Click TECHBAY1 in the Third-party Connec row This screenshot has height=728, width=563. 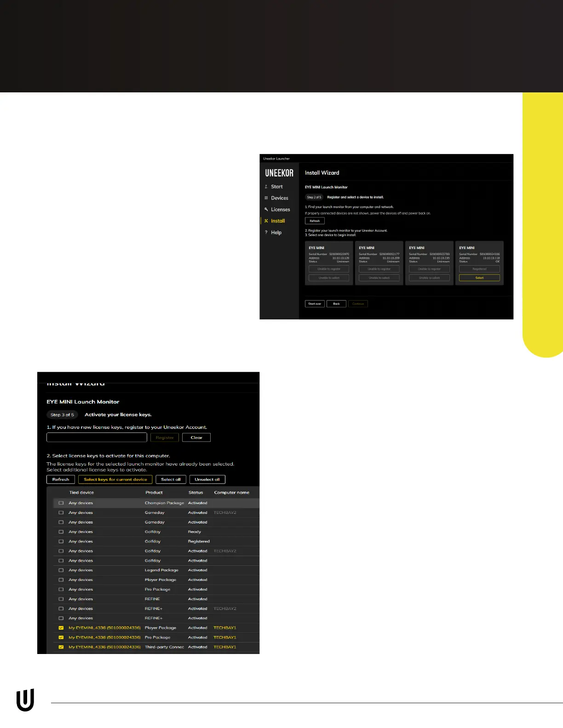(225, 647)
